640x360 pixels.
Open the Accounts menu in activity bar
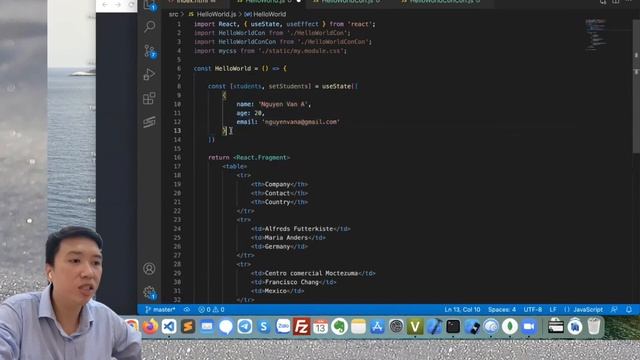[x=149, y=269]
